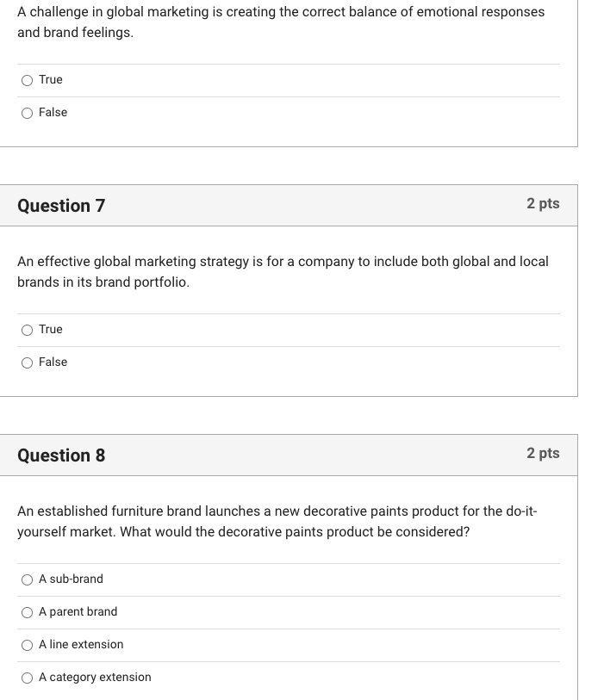Select False for the emotional responses question
This screenshot has height=700, width=604.
pos(28,112)
